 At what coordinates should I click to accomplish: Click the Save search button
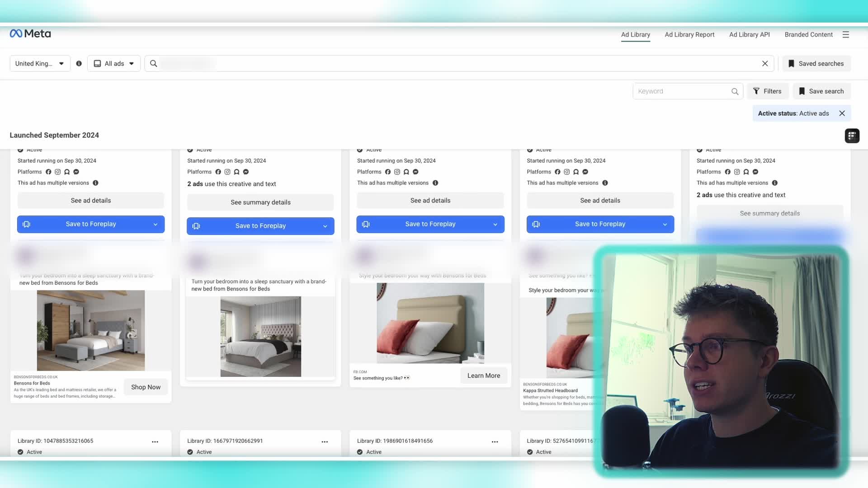(821, 91)
